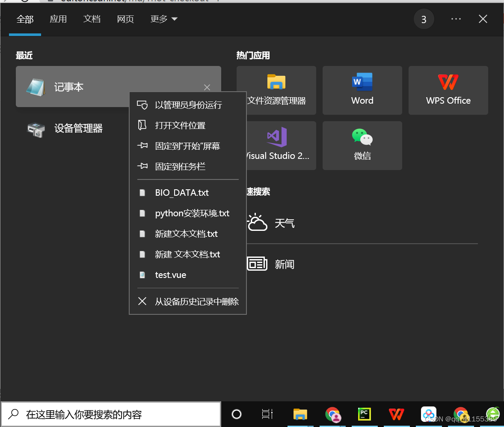Open Baidu Netdisk icon on taskbar
This screenshot has height=427, width=504.
pyautogui.click(x=429, y=414)
